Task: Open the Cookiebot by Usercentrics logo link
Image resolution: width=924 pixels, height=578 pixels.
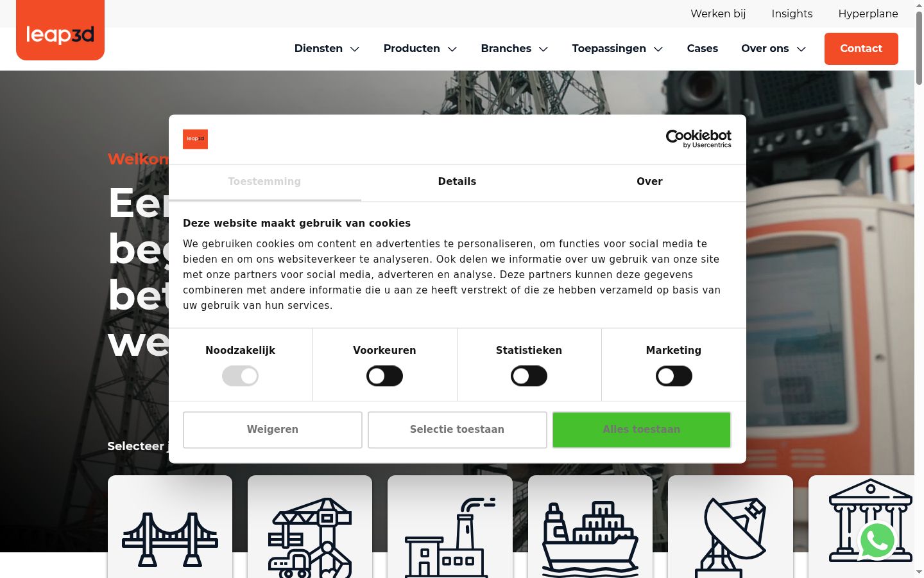Action: tap(699, 139)
